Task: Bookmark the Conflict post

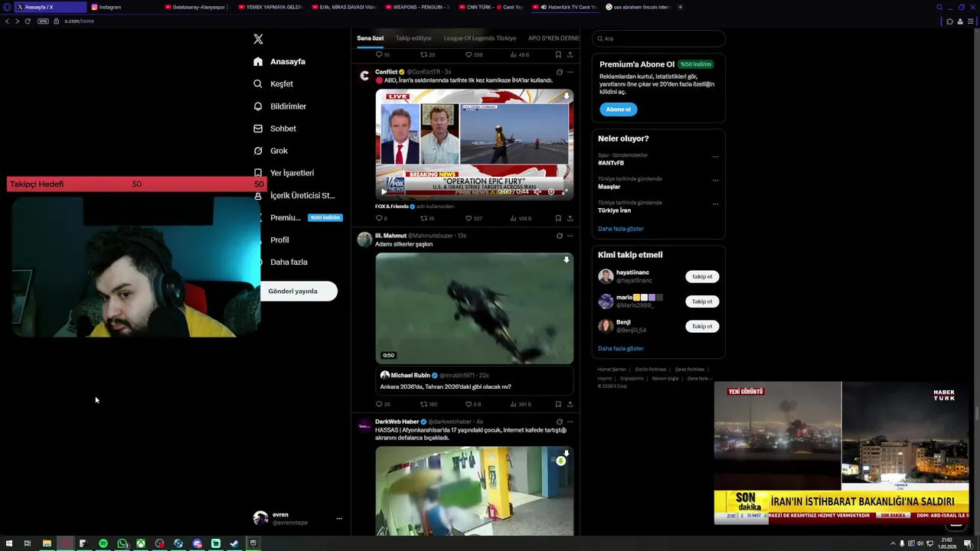Action: (x=558, y=218)
